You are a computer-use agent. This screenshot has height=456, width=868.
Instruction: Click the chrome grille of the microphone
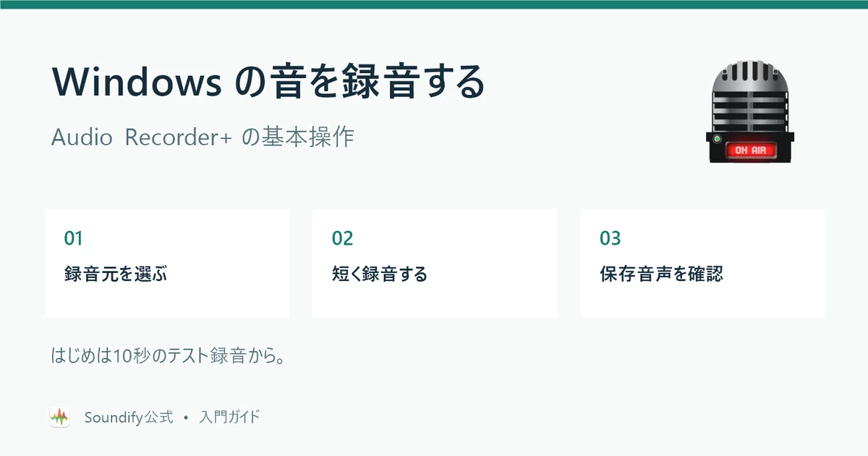point(751,93)
